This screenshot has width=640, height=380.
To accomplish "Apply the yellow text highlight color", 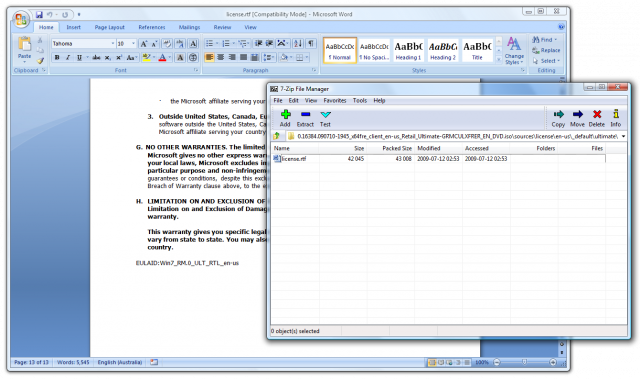I will point(146,58).
